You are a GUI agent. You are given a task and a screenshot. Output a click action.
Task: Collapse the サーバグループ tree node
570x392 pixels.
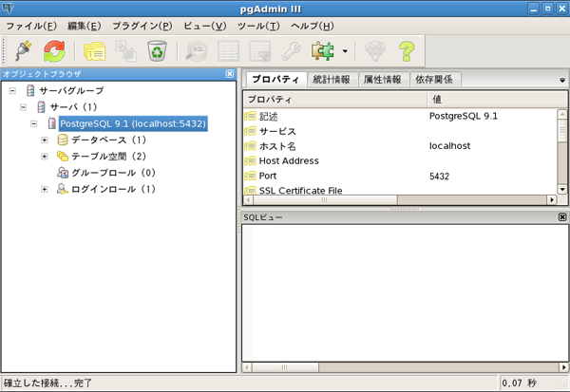(x=12, y=90)
